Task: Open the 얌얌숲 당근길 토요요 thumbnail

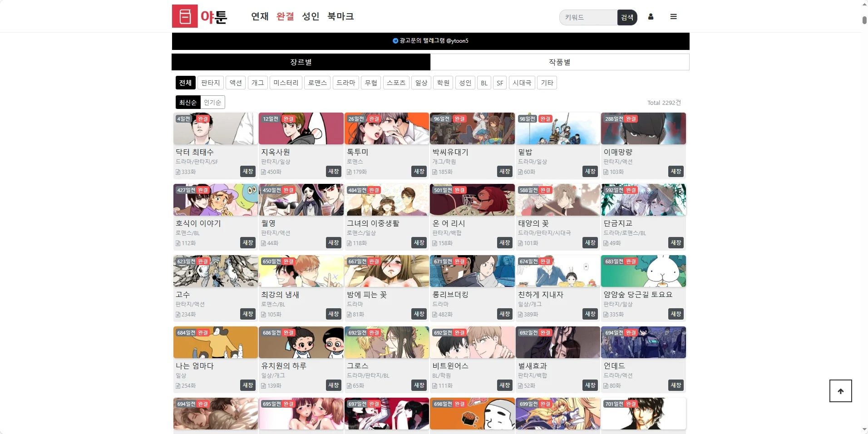Action: click(x=643, y=271)
